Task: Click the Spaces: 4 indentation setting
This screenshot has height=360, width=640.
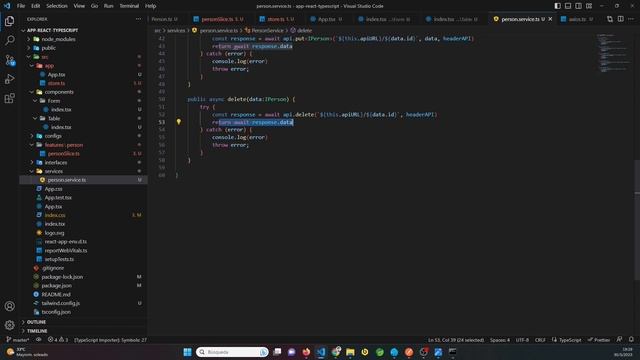Action: click(x=500, y=340)
